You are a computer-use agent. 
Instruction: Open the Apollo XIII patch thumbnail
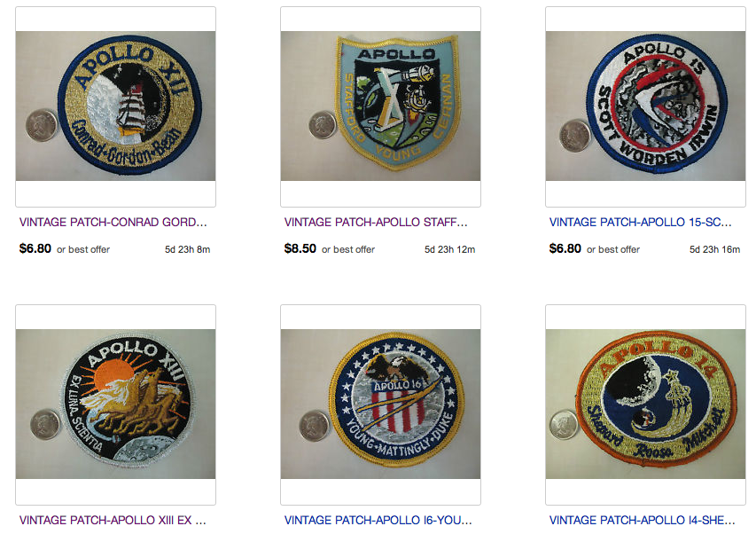click(116, 404)
